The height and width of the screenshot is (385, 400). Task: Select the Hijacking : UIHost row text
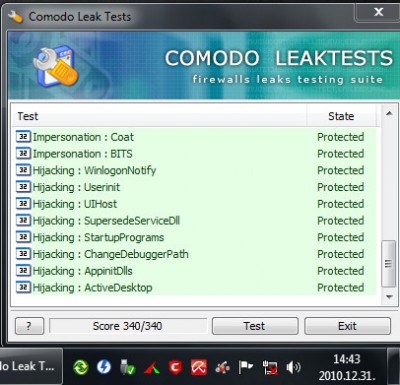point(75,204)
